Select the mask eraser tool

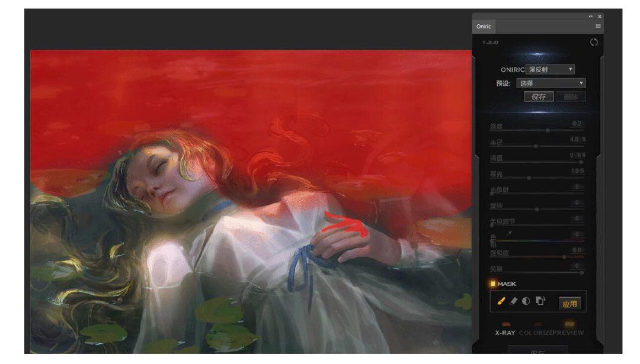point(513,301)
